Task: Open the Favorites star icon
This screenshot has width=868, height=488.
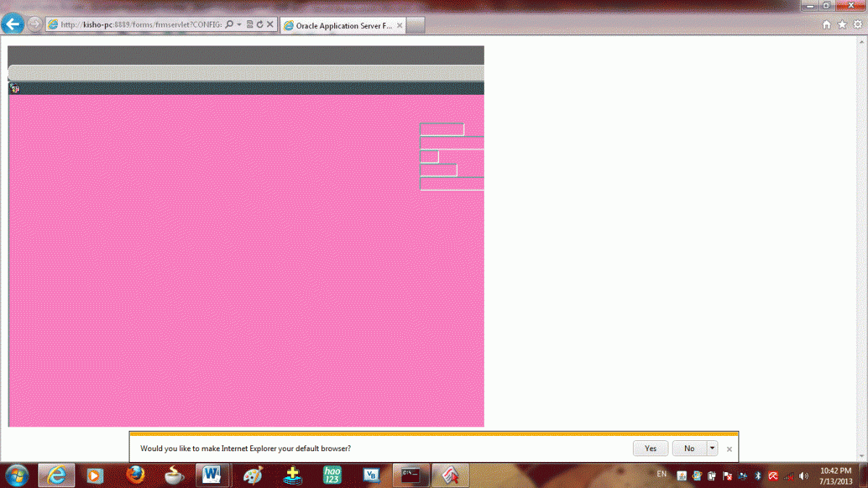Action: tap(842, 25)
